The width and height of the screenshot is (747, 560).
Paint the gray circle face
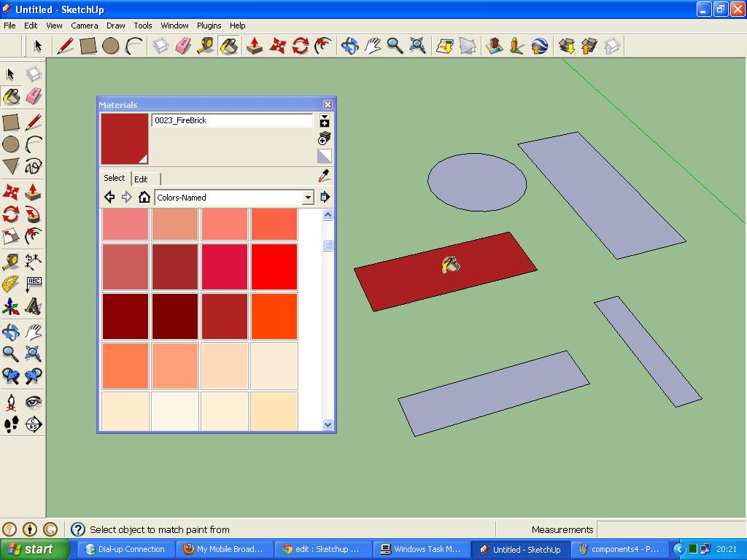477,182
